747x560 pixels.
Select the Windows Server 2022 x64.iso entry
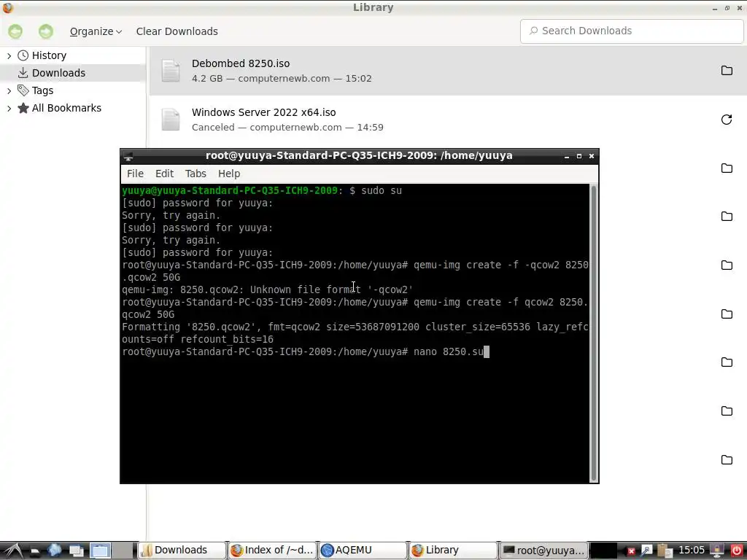pos(448,120)
